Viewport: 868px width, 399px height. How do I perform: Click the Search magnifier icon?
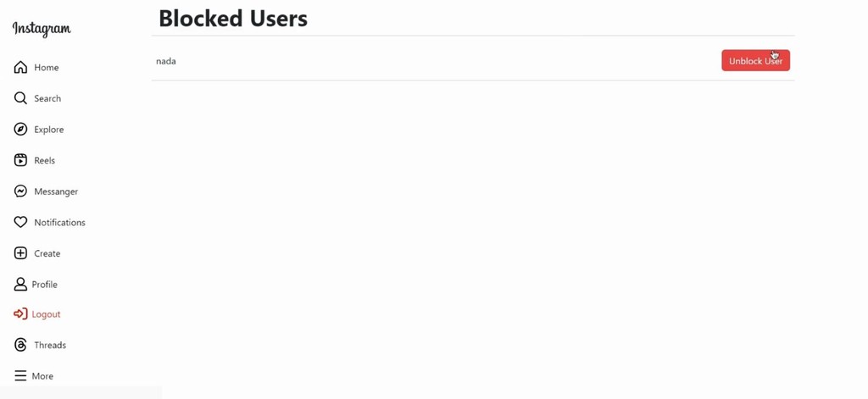point(20,98)
